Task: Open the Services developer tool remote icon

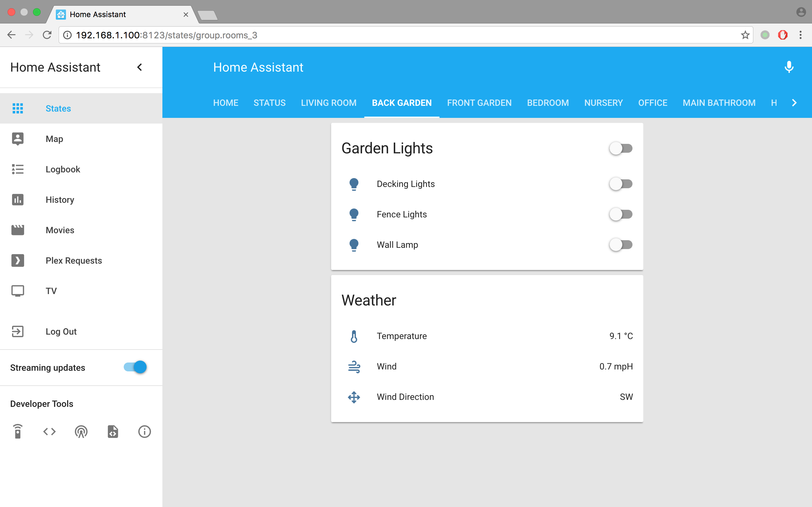Action: (18, 431)
